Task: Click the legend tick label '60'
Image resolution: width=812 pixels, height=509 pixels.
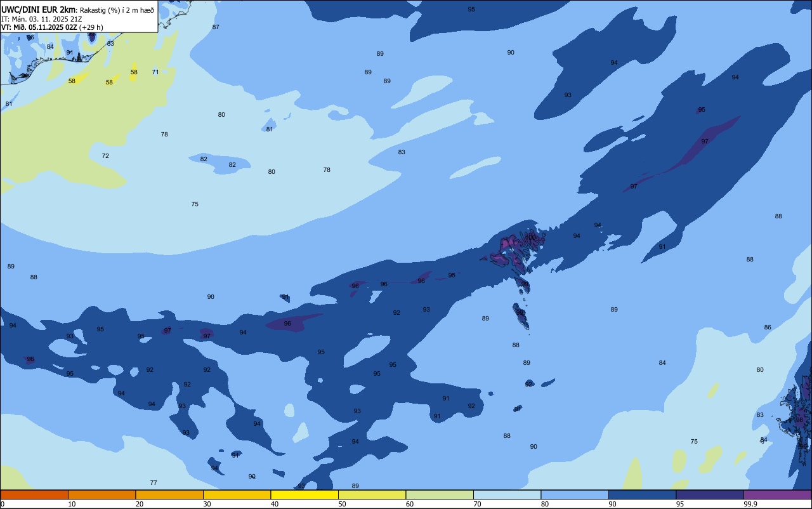Action: click(410, 504)
